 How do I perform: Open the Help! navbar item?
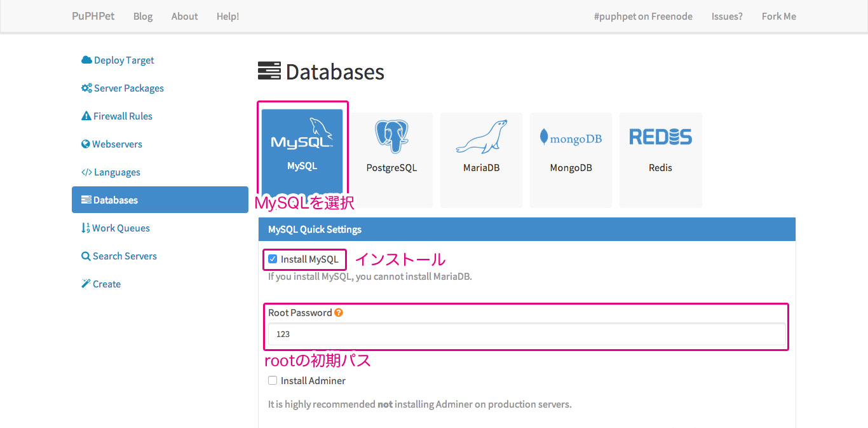(228, 17)
